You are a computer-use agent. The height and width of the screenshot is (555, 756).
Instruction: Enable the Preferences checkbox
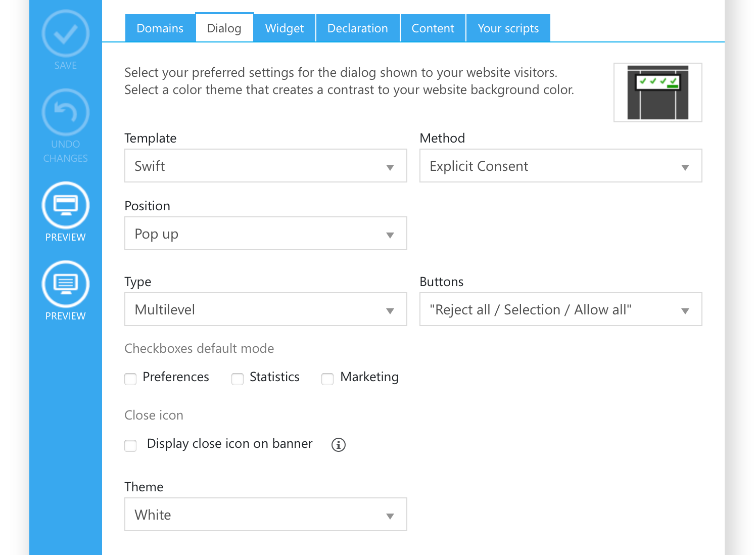click(x=130, y=379)
